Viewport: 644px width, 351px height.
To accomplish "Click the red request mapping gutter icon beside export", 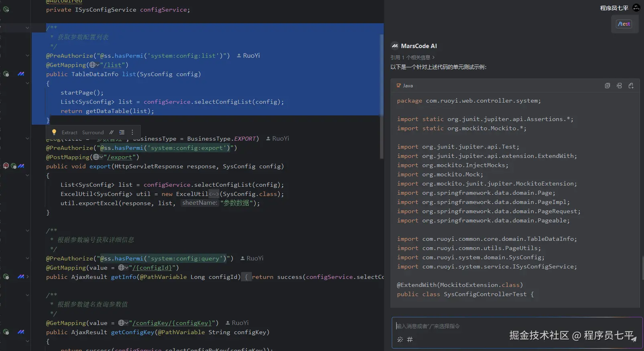I will pos(6,166).
